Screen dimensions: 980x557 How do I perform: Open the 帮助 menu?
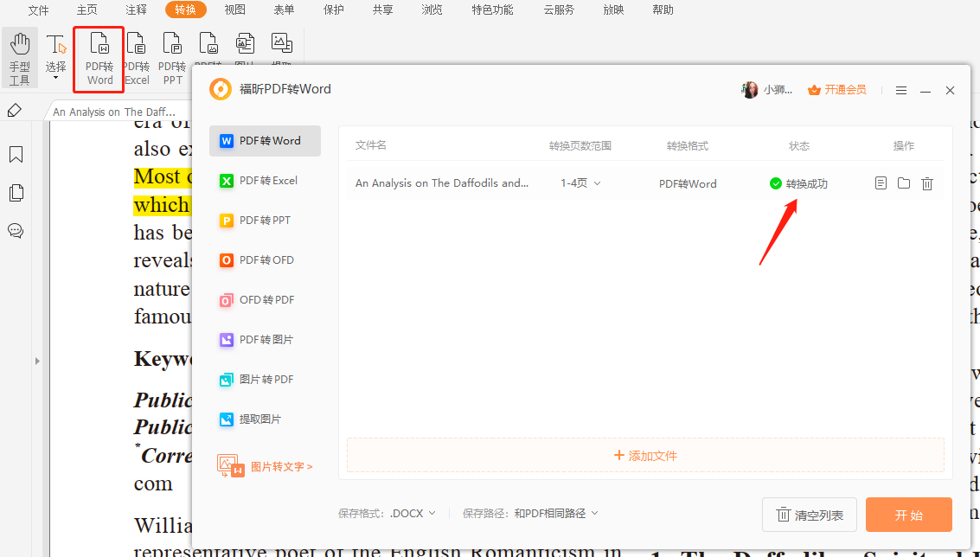pos(663,10)
